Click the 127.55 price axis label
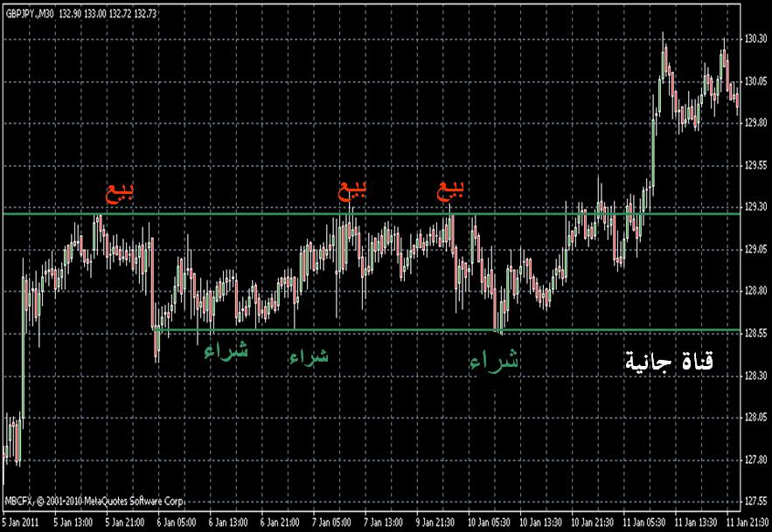Screen dimensions: 772x532 [x=756, y=501]
